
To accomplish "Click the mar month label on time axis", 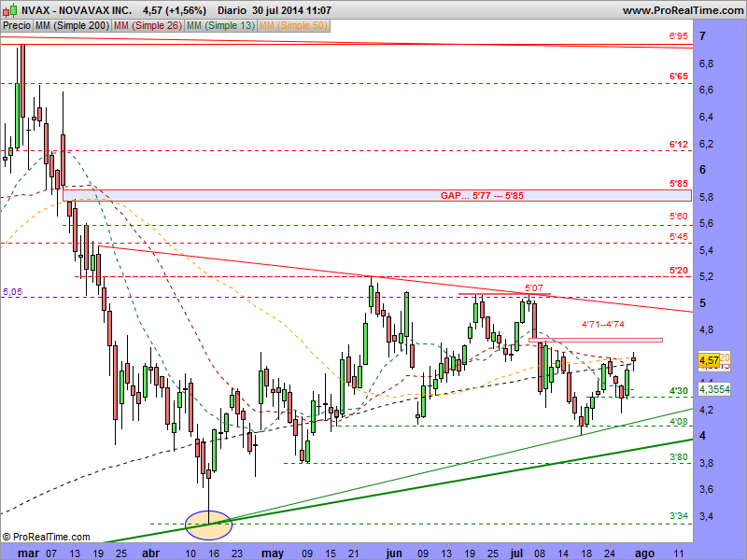I will [28, 553].
